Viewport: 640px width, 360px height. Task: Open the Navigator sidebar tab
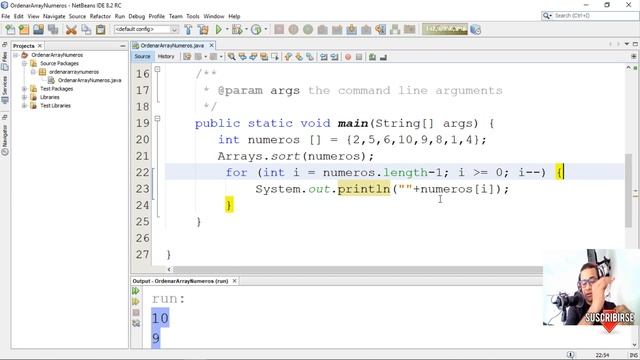click(x=5, y=139)
